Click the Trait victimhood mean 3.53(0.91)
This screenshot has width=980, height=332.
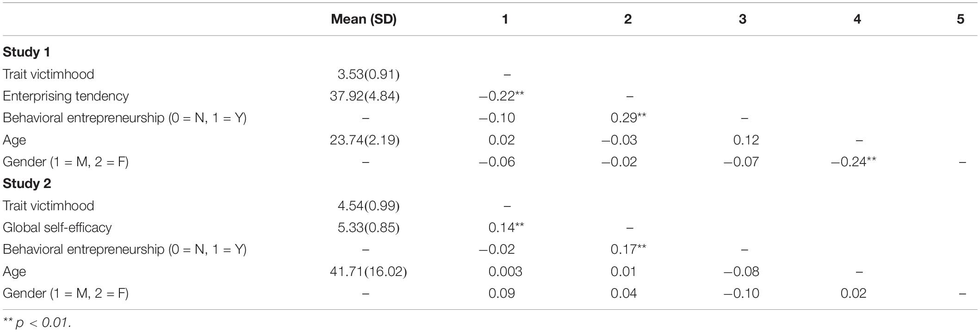tap(368, 74)
